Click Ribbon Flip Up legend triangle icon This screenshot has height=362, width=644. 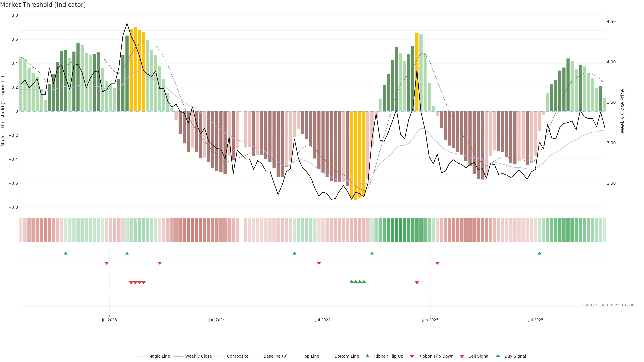point(367,356)
